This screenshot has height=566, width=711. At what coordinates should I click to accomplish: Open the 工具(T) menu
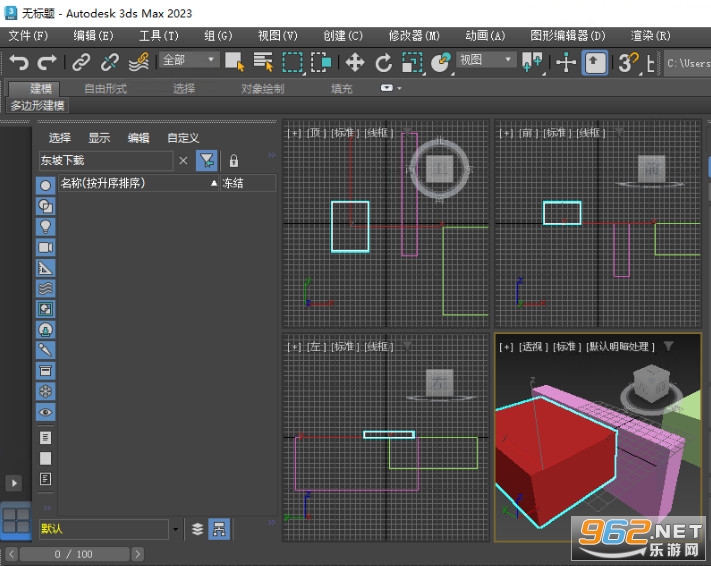(159, 35)
